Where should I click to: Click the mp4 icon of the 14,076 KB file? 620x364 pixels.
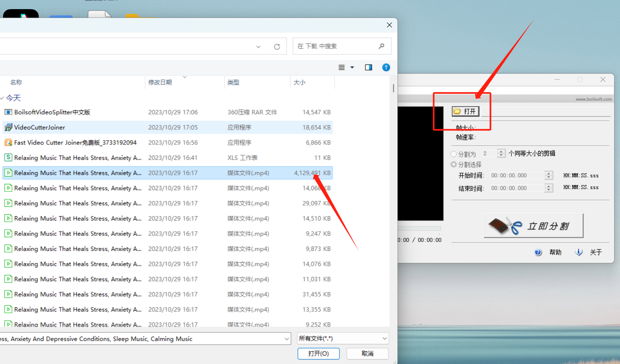pos(8,264)
